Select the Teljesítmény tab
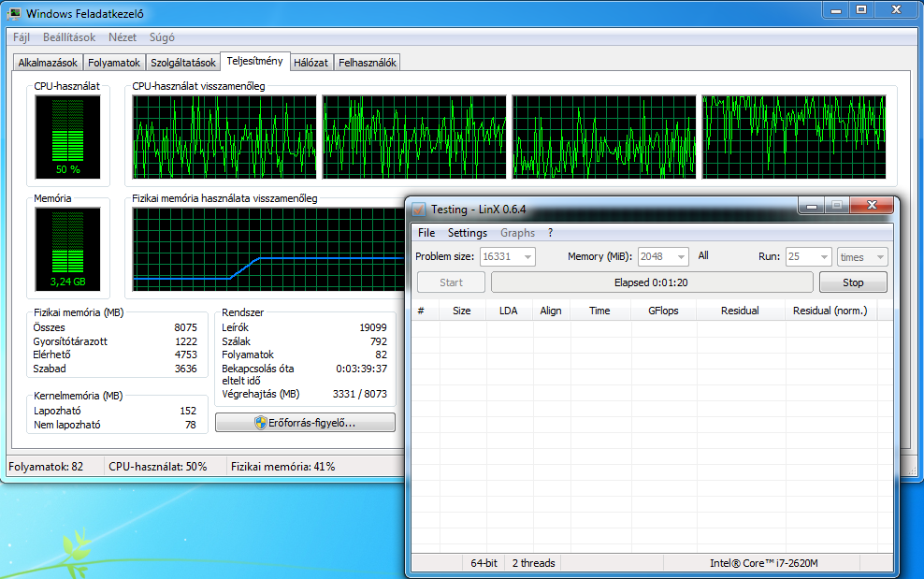 [x=255, y=61]
